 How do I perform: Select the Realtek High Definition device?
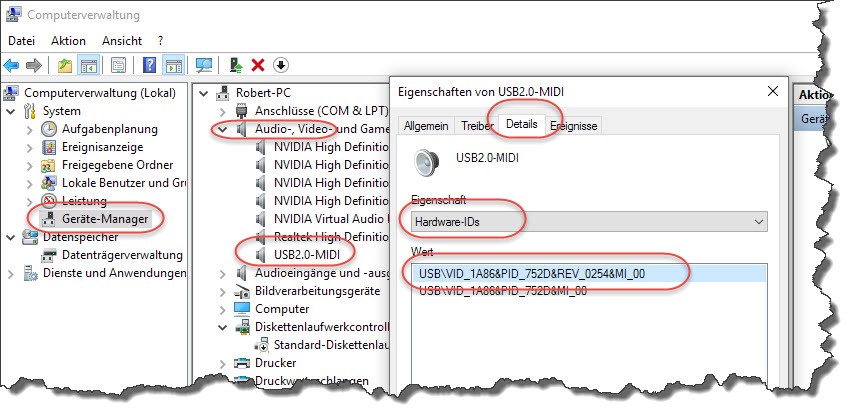pos(331,237)
